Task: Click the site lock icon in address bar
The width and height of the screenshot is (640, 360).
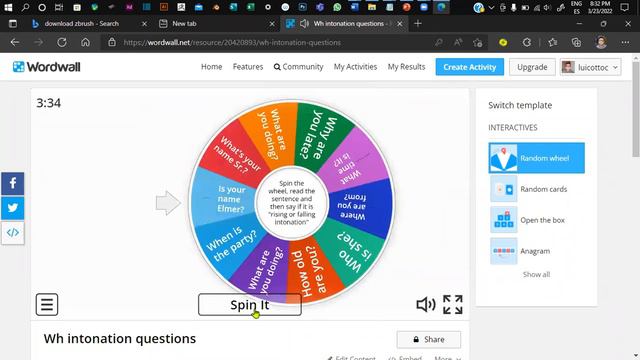Action: point(112,42)
